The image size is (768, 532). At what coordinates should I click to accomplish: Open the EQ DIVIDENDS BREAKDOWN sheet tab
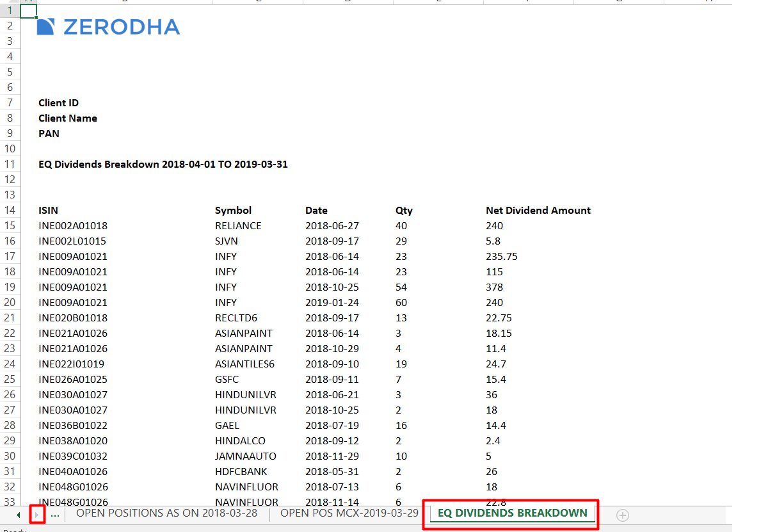pos(512,513)
